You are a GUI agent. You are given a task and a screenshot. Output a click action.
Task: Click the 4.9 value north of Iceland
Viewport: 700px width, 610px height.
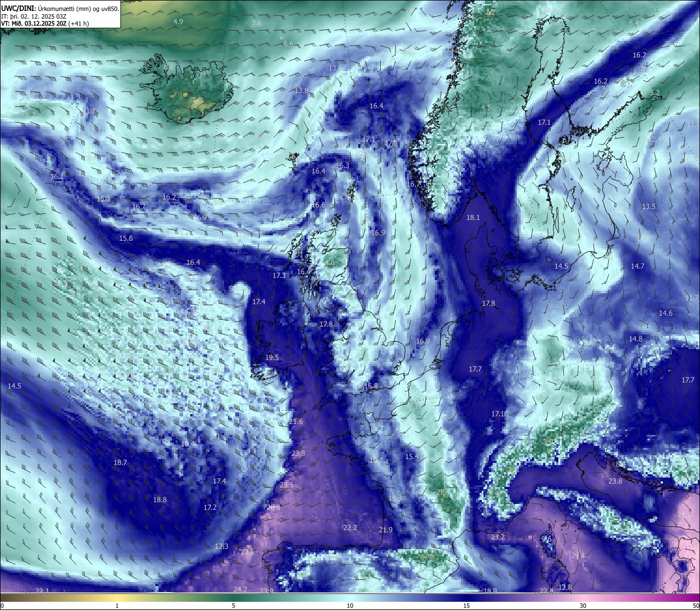coord(178,21)
